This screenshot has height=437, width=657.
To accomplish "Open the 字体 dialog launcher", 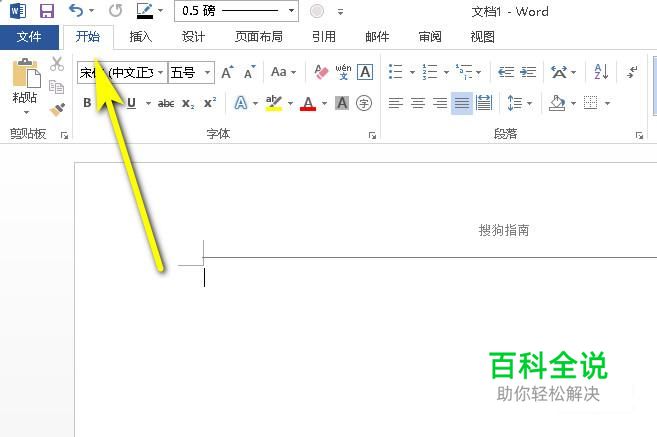I will point(372,135).
